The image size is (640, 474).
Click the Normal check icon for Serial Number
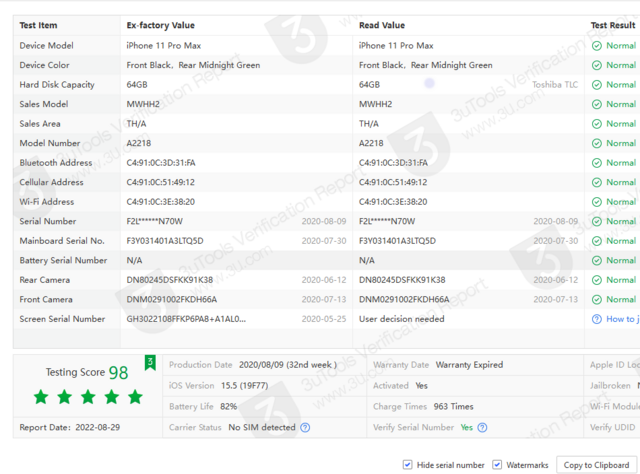click(597, 222)
